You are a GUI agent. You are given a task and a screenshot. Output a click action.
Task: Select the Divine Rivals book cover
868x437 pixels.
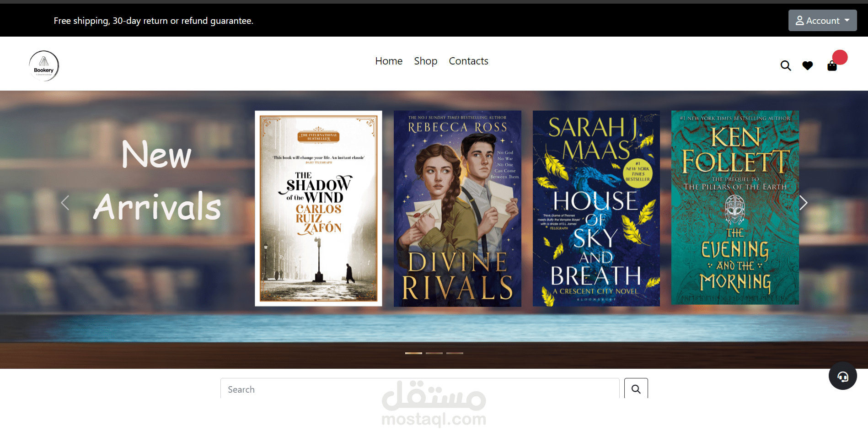pyautogui.click(x=457, y=208)
